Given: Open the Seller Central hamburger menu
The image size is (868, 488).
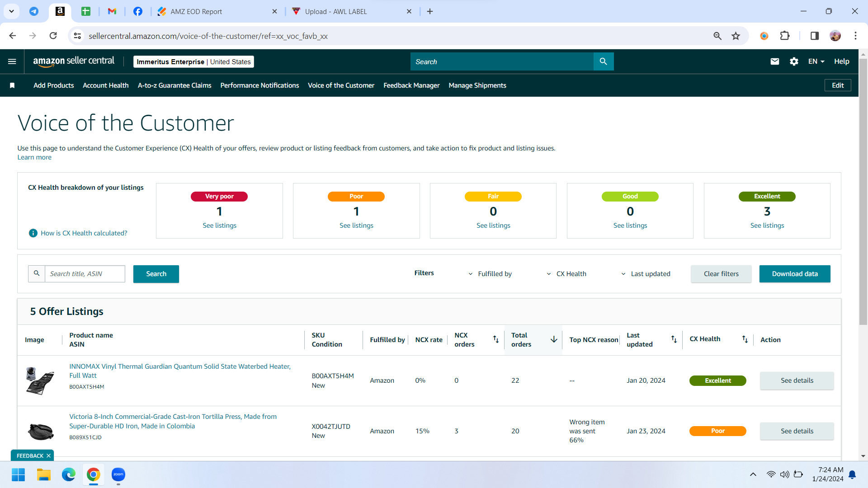Looking at the screenshot, I should tap(12, 61).
